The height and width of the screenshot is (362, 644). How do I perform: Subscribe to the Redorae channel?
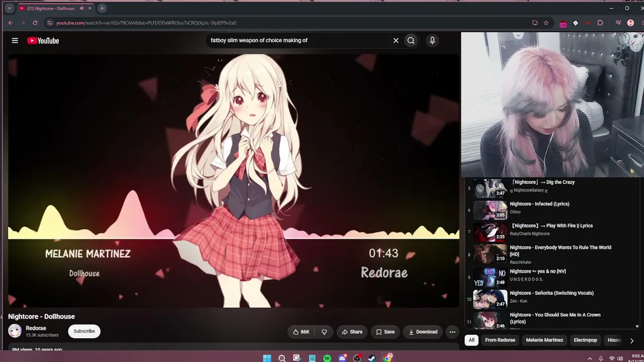pos(84,331)
